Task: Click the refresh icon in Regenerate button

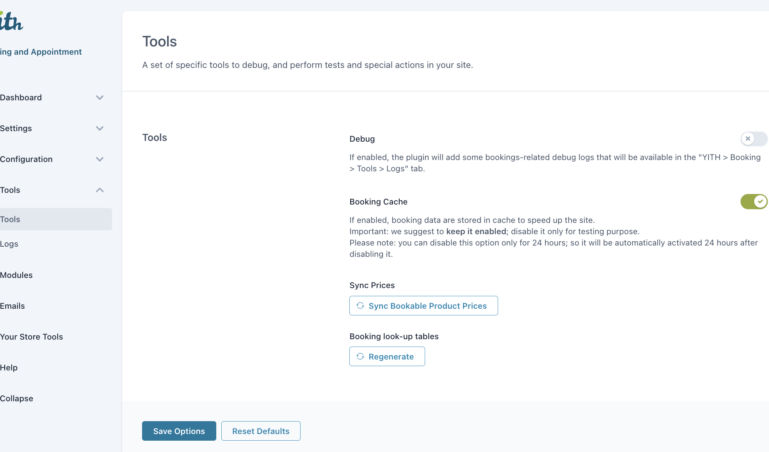Action: pyautogui.click(x=360, y=356)
